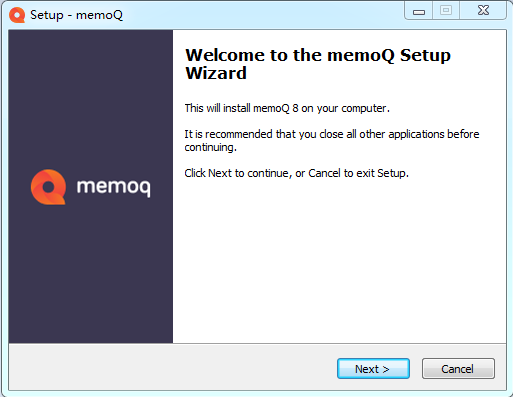Click the word 'continuing.' in the paragraph
The height and width of the screenshot is (397, 513).
coord(211,147)
